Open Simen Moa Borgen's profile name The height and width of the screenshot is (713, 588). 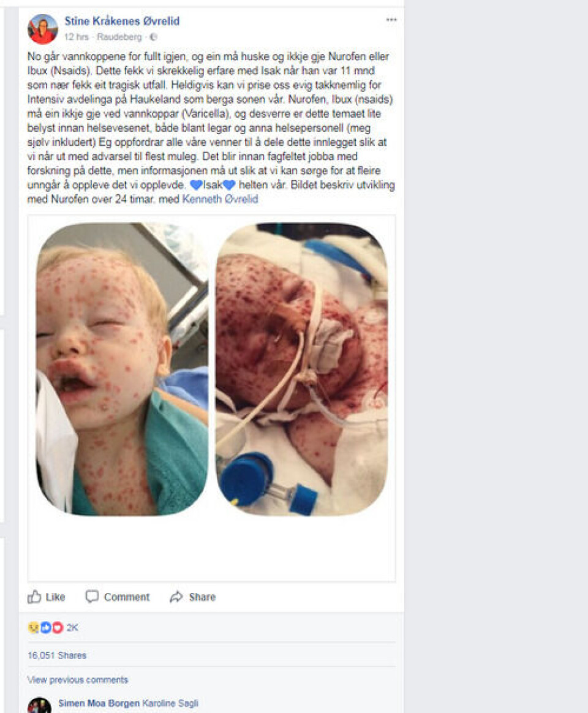(x=99, y=703)
